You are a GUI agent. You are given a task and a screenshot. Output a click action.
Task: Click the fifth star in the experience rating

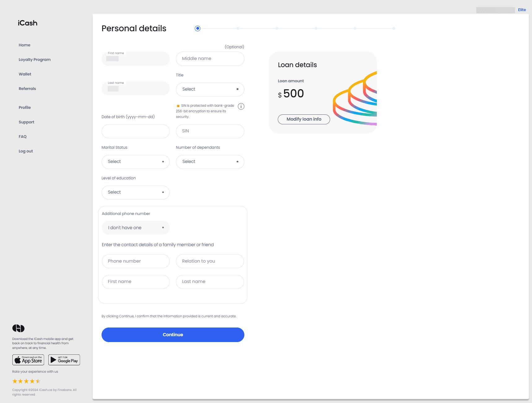coord(38,381)
